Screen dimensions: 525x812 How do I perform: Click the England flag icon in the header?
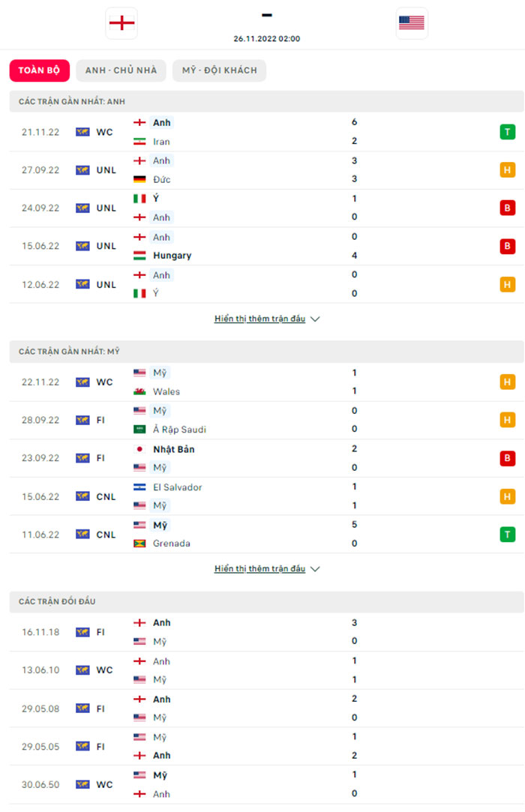pyautogui.click(x=121, y=23)
